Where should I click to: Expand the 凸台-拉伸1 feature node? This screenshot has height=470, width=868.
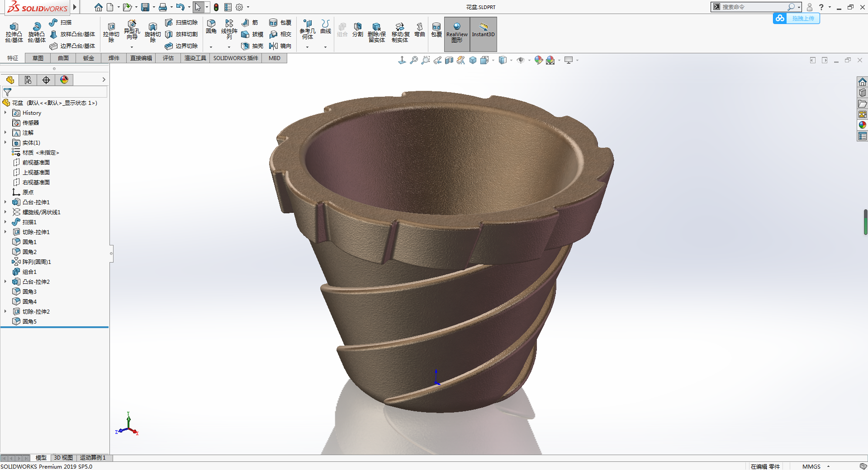[x=5, y=202]
